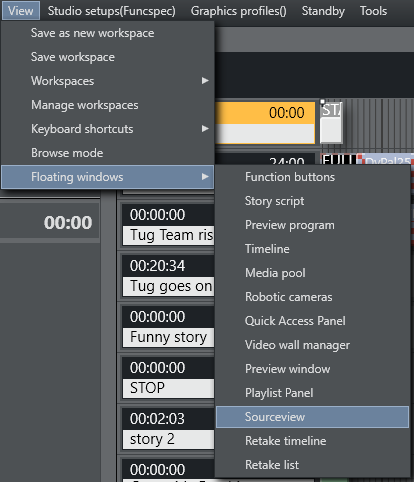414x482 pixels.
Task: Select the Funny story rundown item
Action: click(168, 337)
